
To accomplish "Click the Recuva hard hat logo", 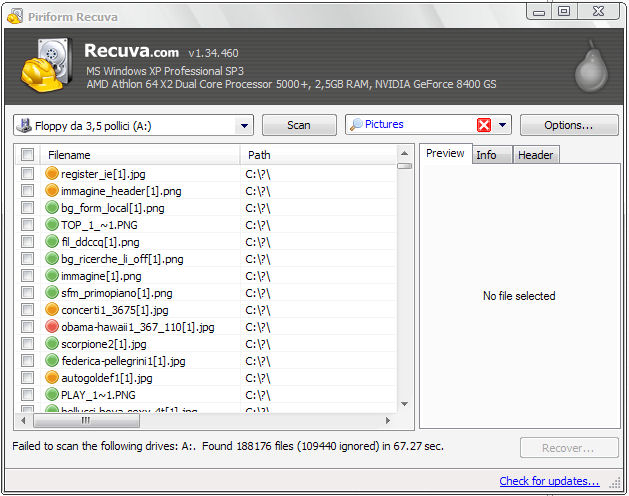I will tap(47, 65).
